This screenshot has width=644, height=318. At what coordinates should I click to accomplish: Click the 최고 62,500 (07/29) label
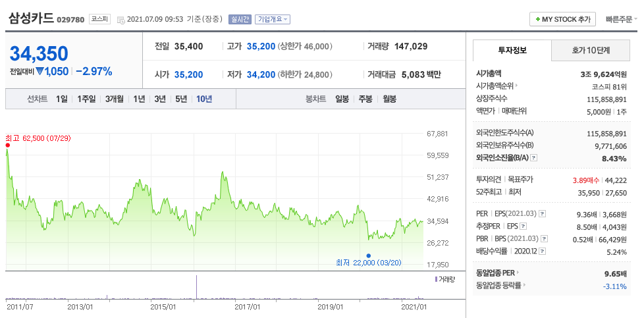[38, 138]
